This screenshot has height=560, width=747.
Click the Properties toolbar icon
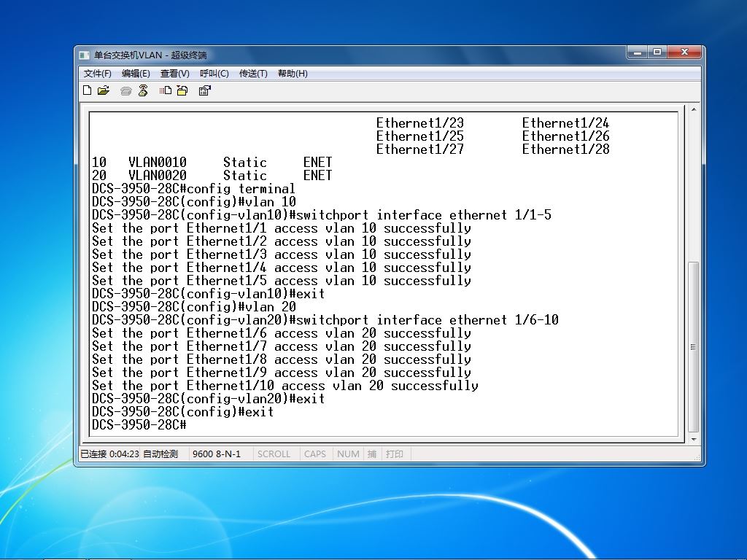click(205, 90)
